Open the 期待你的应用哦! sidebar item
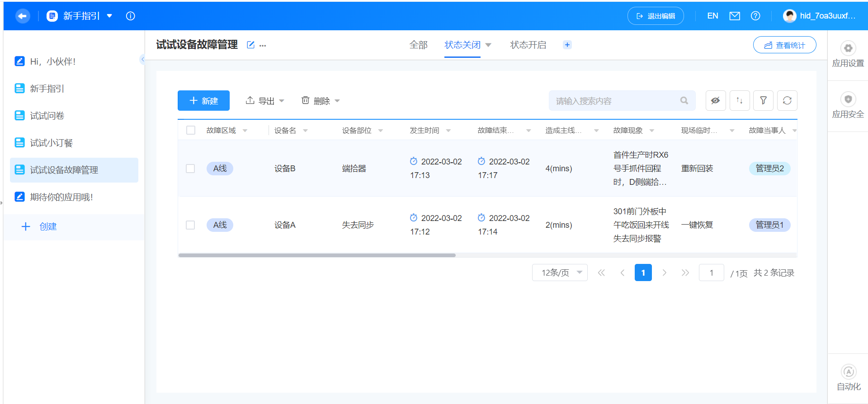The height and width of the screenshot is (404, 868). (x=74, y=197)
